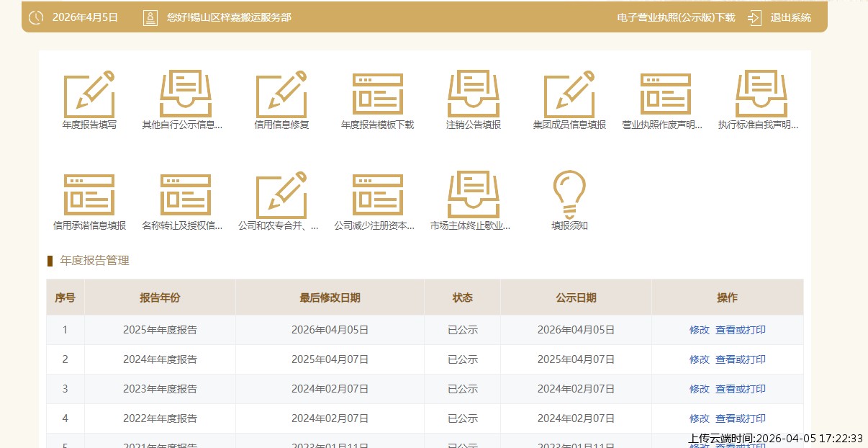Click 名称转让及授权信息 icon
Image resolution: width=868 pixels, height=448 pixels.
(185, 195)
